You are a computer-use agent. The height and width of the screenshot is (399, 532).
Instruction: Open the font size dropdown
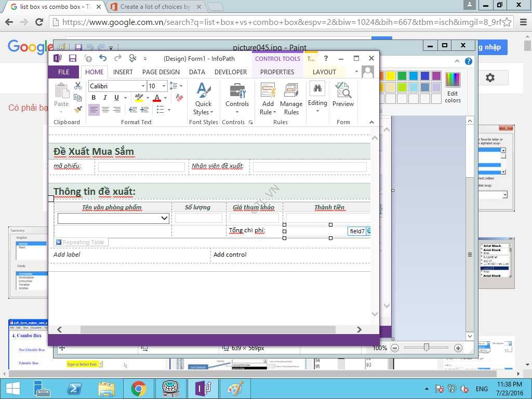tap(164, 86)
